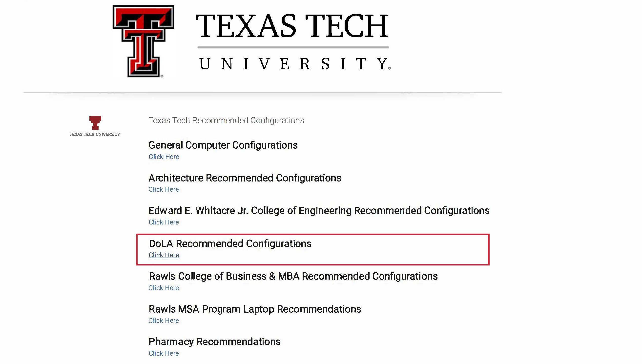Open the Rawls Business & MBA Click Here link

tap(164, 288)
